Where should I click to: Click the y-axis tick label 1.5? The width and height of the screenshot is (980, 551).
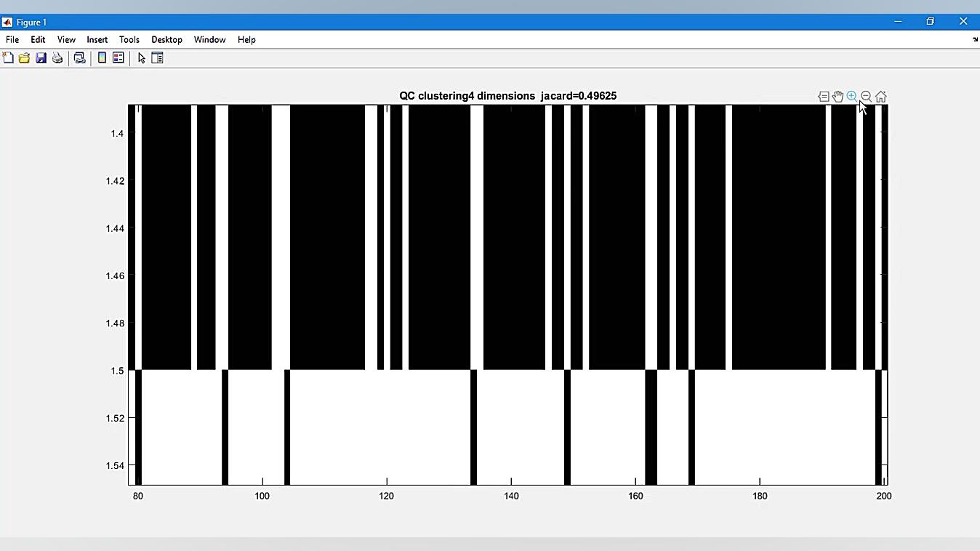point(117,371)
